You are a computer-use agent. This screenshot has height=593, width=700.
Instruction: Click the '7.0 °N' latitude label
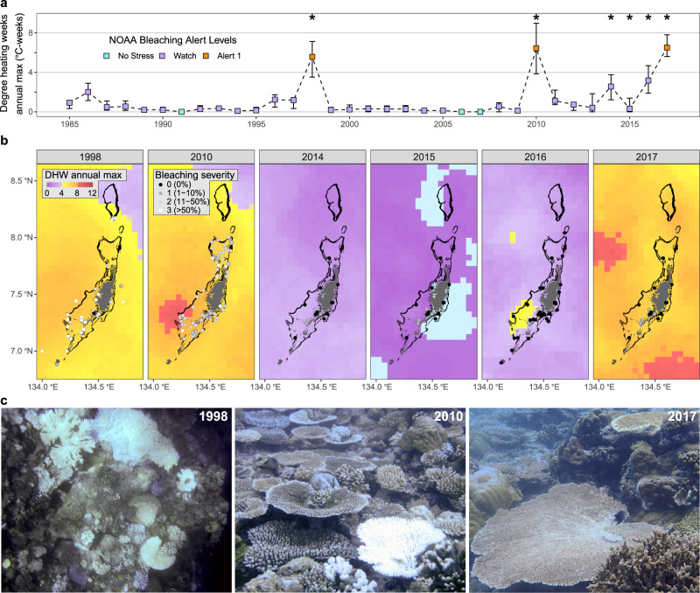pos(23,351)
